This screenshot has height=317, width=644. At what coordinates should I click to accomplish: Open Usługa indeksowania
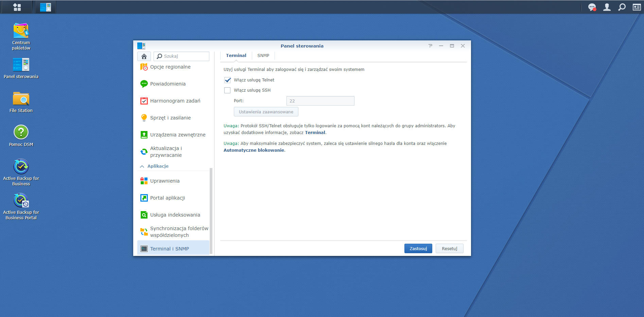173,215
